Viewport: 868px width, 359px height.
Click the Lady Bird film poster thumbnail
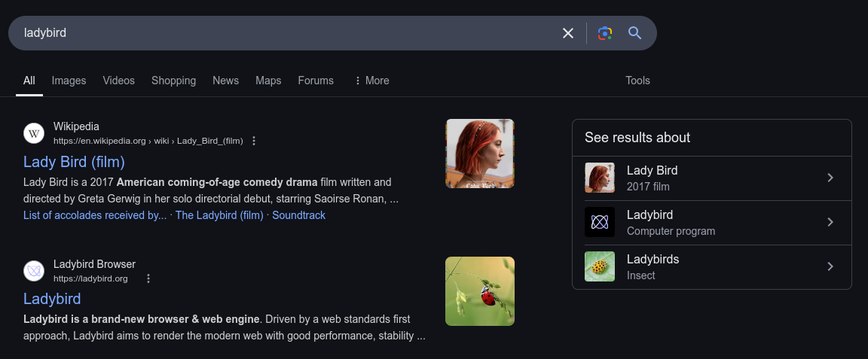pyautogui.click(x=480, y=154)
